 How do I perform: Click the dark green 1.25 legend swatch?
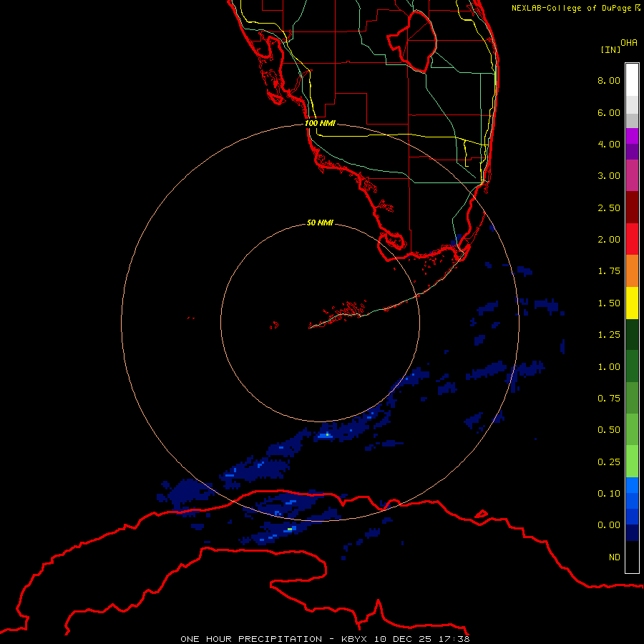632,334
